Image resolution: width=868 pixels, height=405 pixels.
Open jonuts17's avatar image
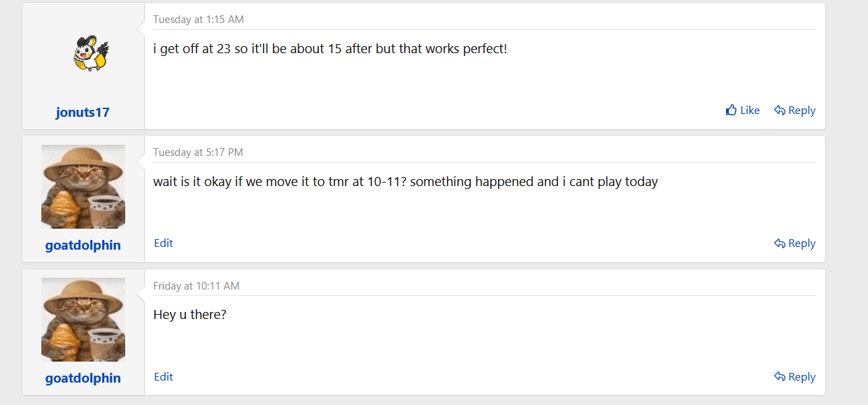click(x=90, y=55)
